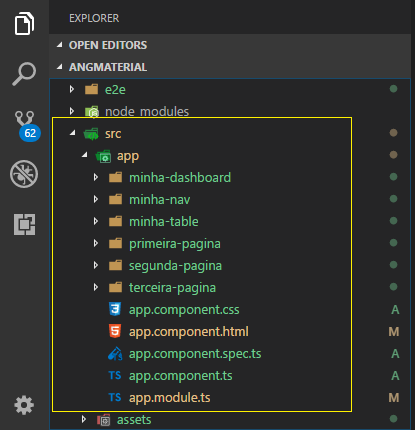This screenshot has width=416, height=430.
Task: Open the Manage gear icon
Action: tap(24, 405)
